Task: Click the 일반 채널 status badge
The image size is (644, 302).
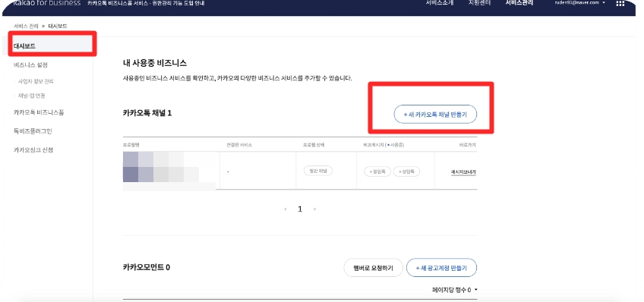Action: point(318,171)
